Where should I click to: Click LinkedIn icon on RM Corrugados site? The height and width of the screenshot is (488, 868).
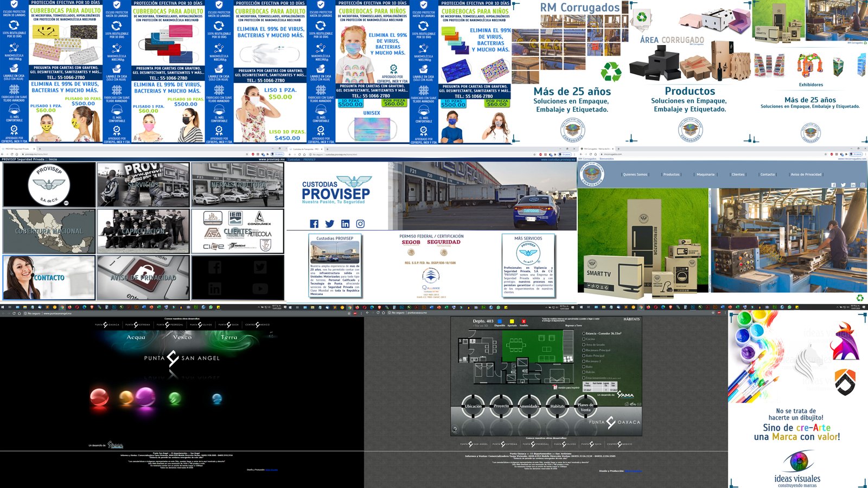853,185
